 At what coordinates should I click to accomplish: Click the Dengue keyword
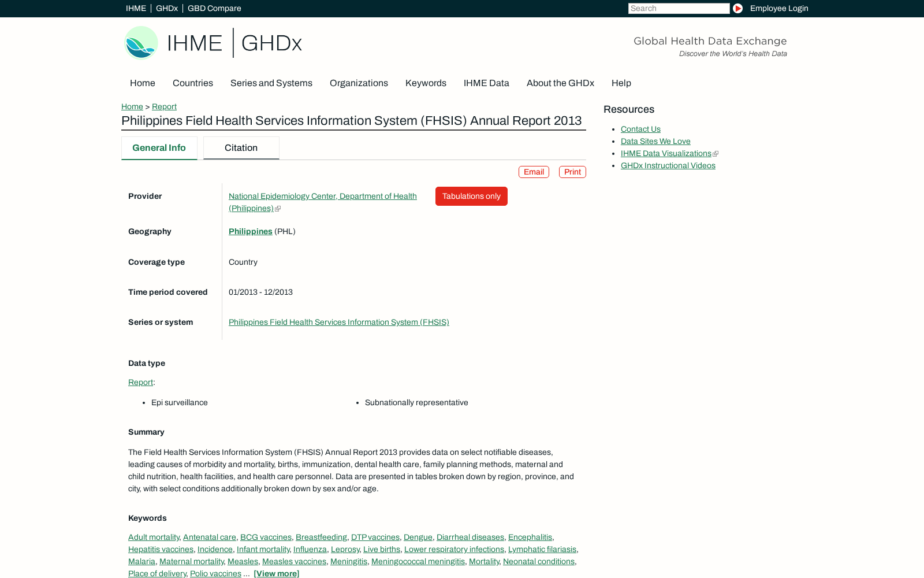418,537
